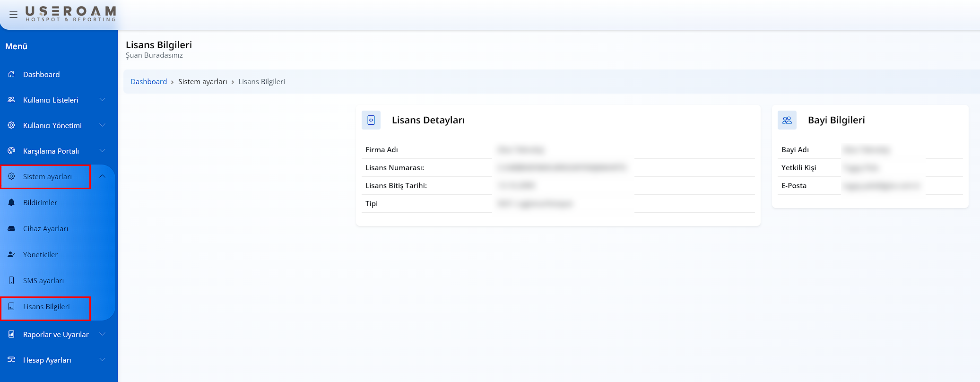Click the SMS ayarları phone icon
The width and height of the screenshot is (980, 382).
click(11, 280)
